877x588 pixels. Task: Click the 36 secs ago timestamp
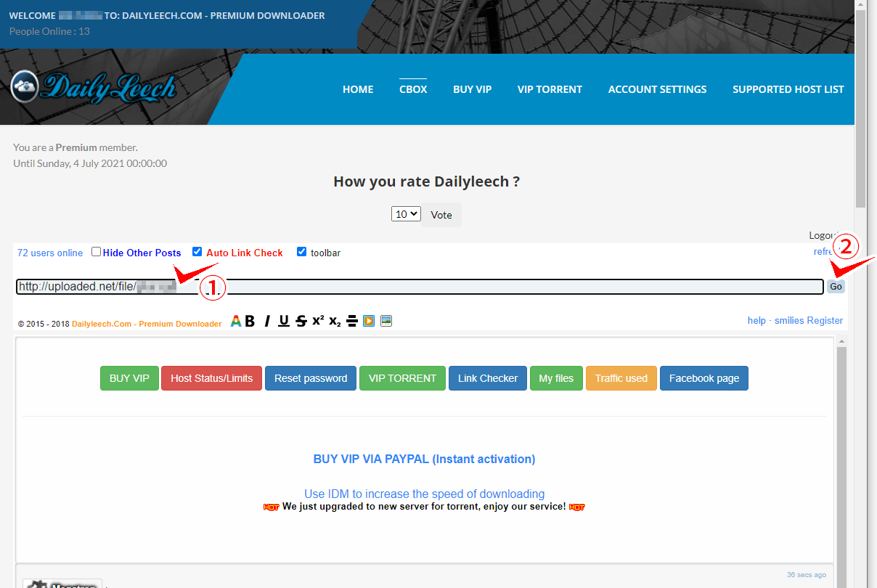(x=807, y=575)
